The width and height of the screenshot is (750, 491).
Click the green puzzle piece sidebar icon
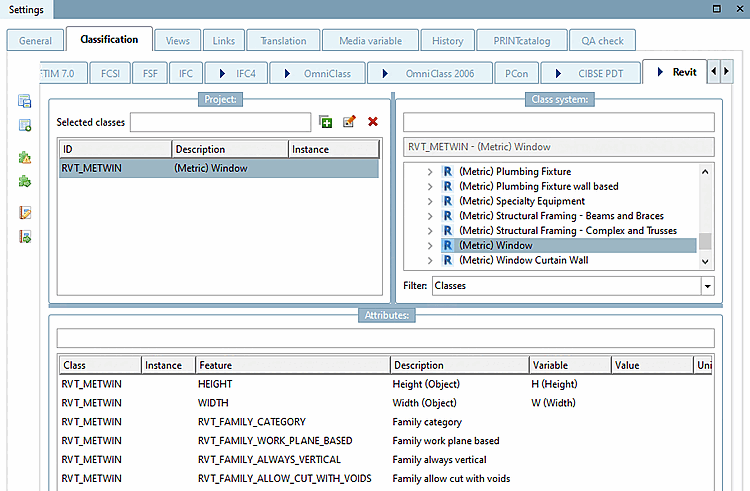25,181
